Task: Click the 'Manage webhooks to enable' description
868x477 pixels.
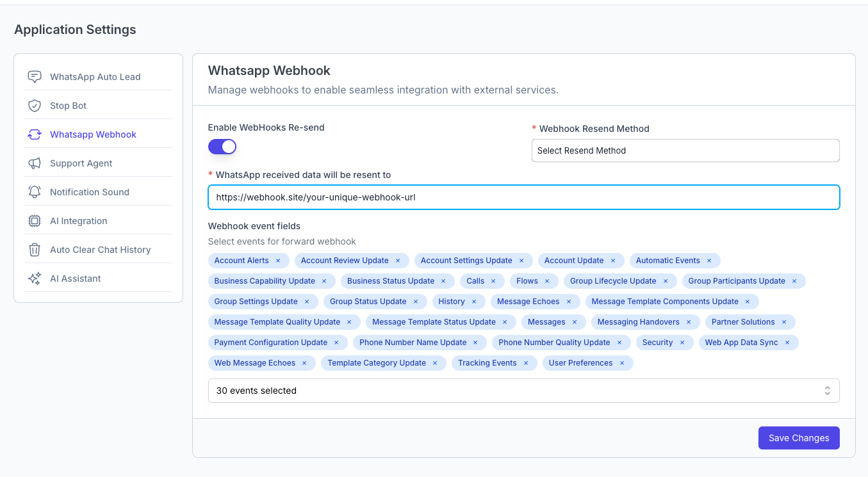Action: [x=383, y=90]
